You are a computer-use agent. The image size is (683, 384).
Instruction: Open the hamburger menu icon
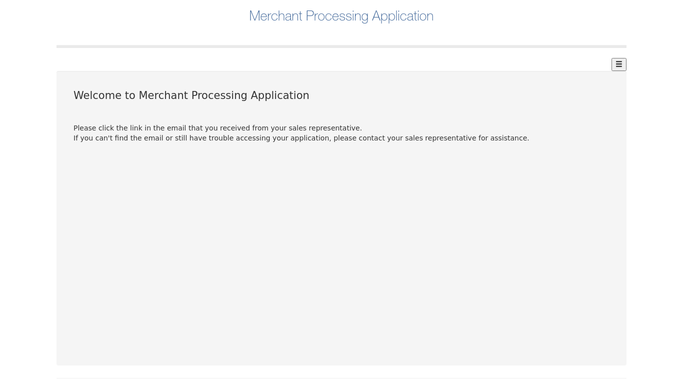pos(619,64)
